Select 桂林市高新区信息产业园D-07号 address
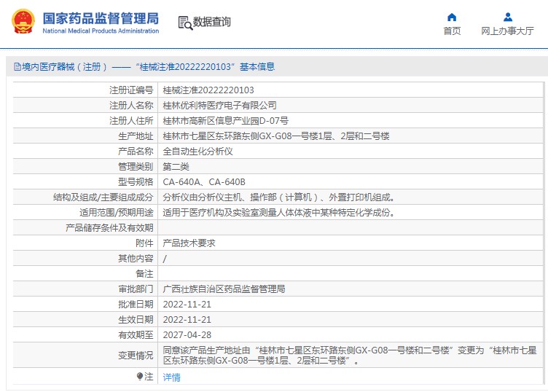The width and height of the screenshot is (548, 392). (225, 120)
